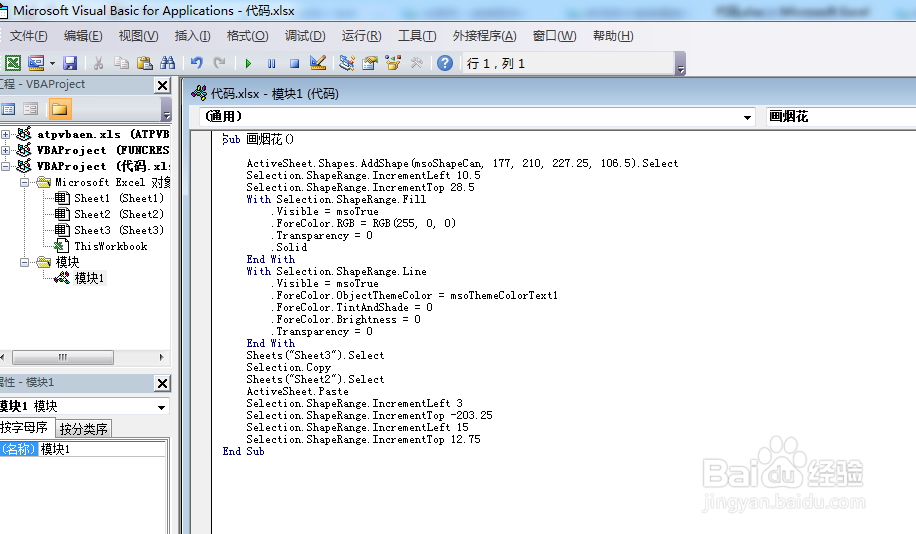Click the .ForeColor.RGB = RGB(255, 0, 0) line

pos(362,223)
